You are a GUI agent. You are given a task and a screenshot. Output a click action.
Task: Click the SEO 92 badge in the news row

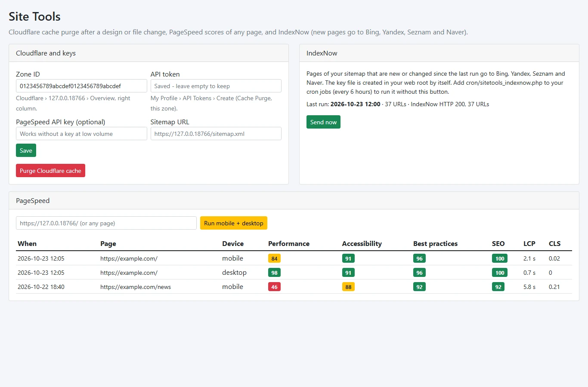(x=498, y=287)
